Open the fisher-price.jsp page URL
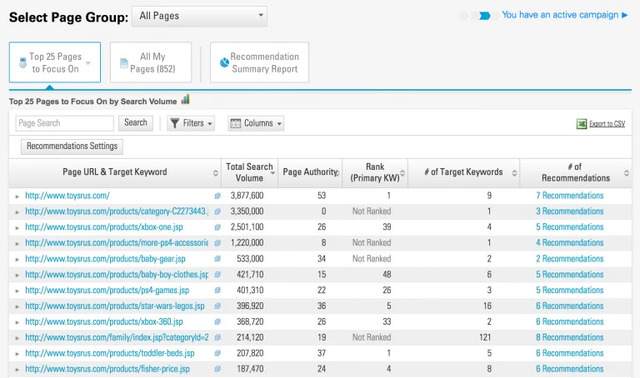640x378 pixels. 107,369
